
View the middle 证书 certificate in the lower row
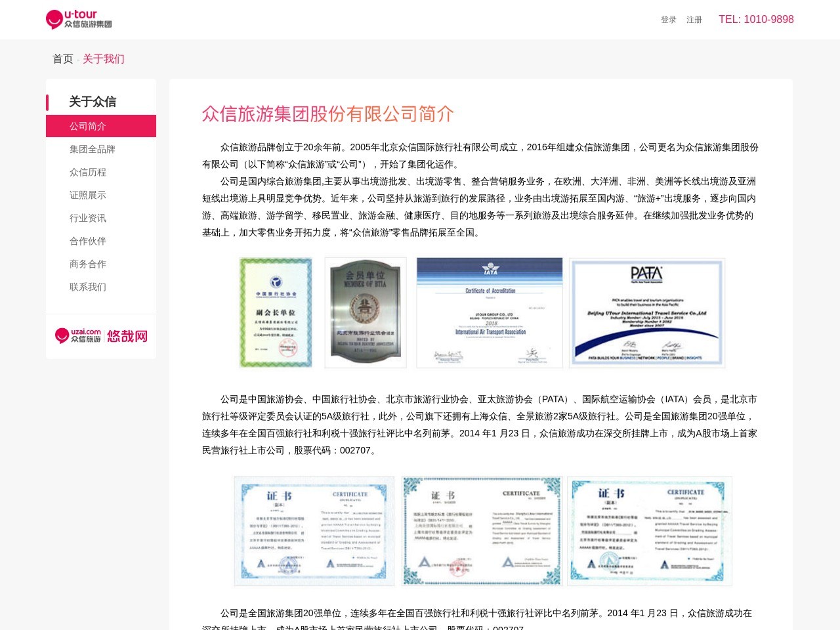pos(482,531)
